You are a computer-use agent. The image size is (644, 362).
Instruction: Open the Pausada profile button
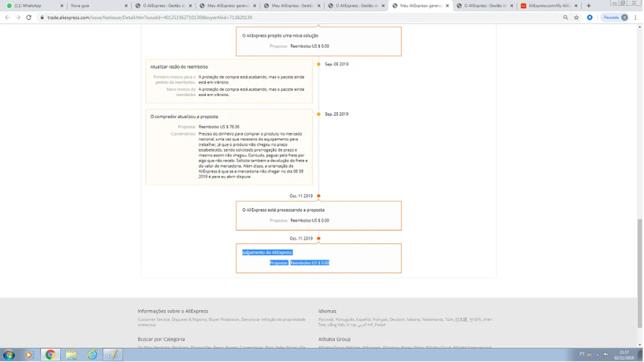tap(615, 17)
